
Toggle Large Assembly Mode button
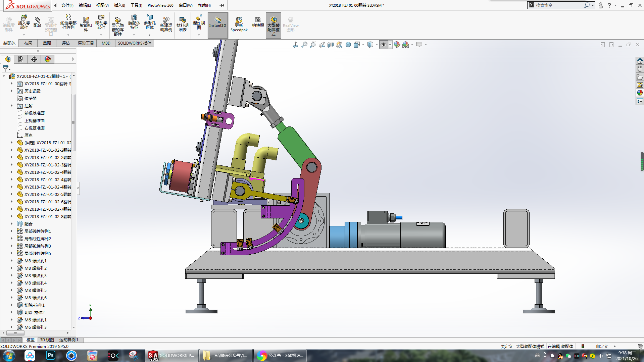coord(274,25)
